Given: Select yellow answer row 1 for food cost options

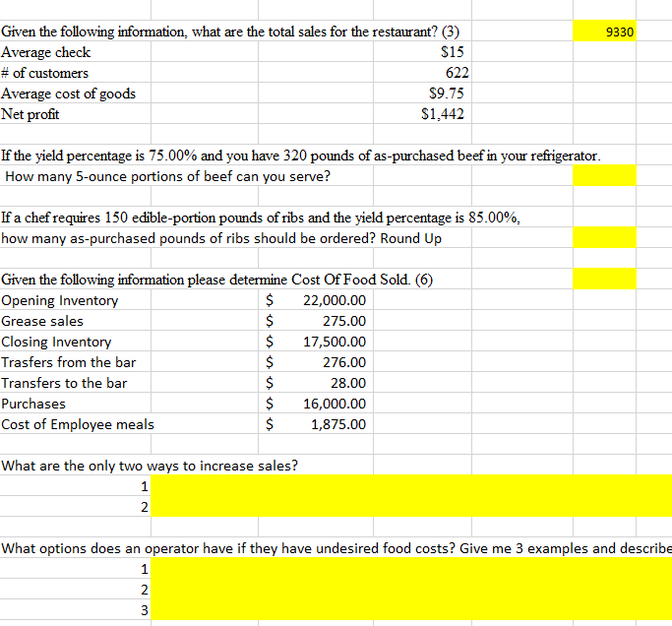Looking at the screenshot, I should (x=411, y=568).
